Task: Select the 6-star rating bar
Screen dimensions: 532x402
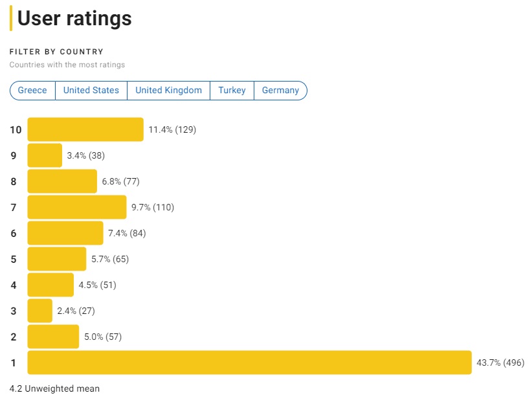Action: [65, 233]
